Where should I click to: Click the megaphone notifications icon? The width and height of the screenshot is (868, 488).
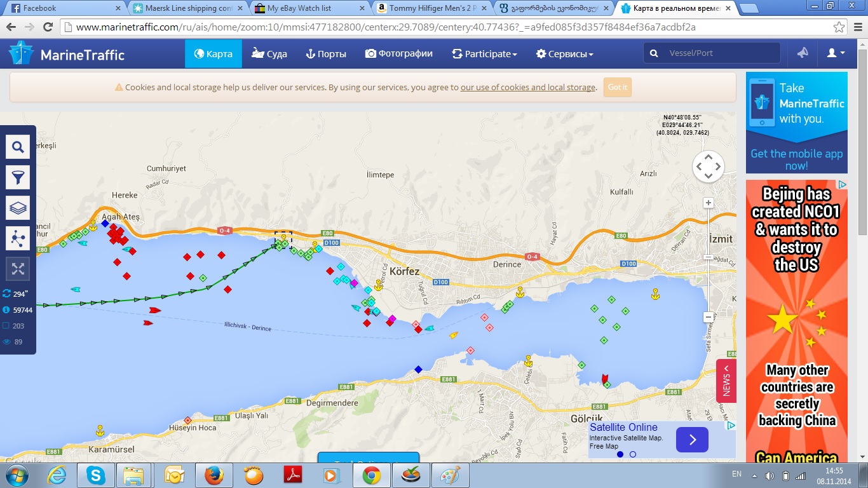tap(803, 53)
